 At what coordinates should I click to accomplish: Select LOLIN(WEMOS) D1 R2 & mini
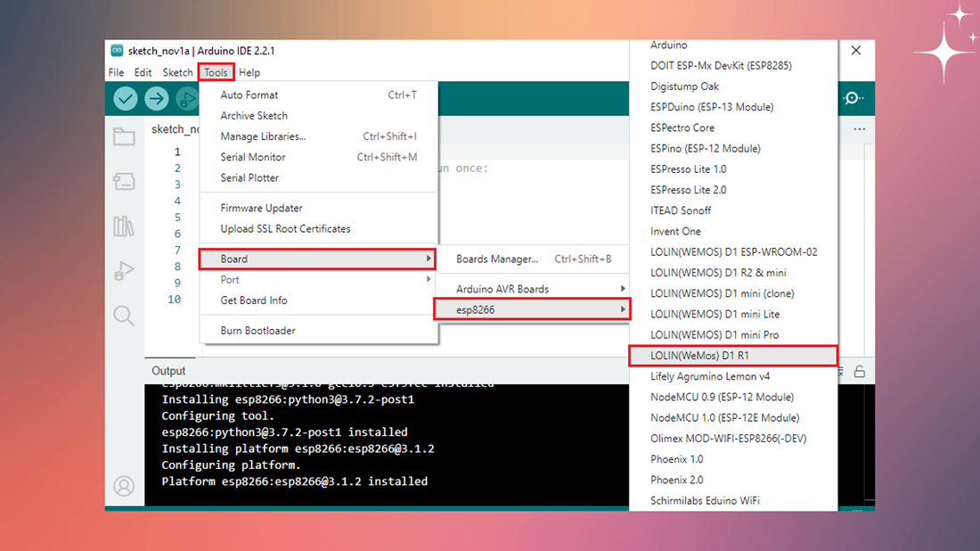(733, 273)
